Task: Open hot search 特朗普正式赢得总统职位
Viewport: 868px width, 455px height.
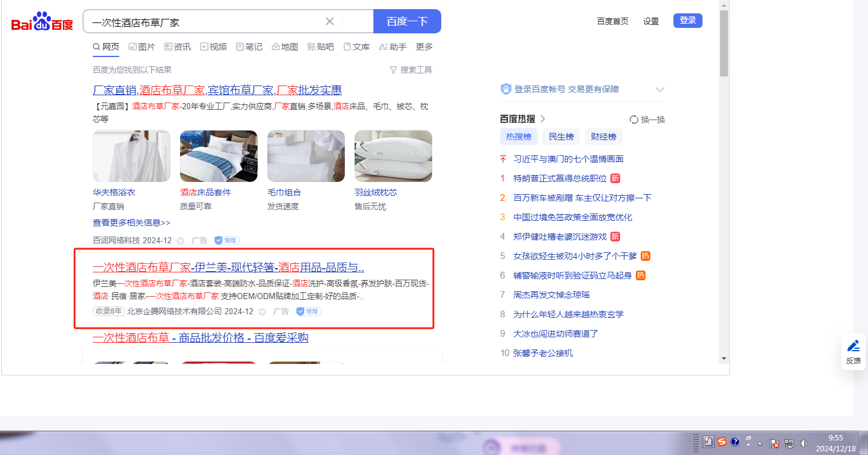Action: 560,178
